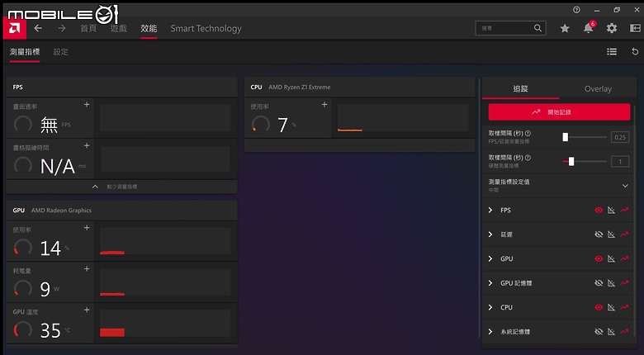Click the sidebar panel icon beside gear

pos(635,28)
